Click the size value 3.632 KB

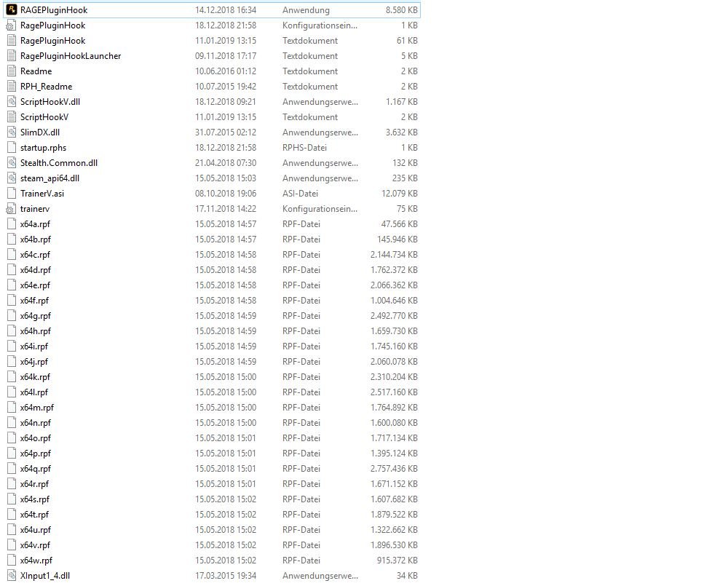pyautogui.click(x=401, y=132)
